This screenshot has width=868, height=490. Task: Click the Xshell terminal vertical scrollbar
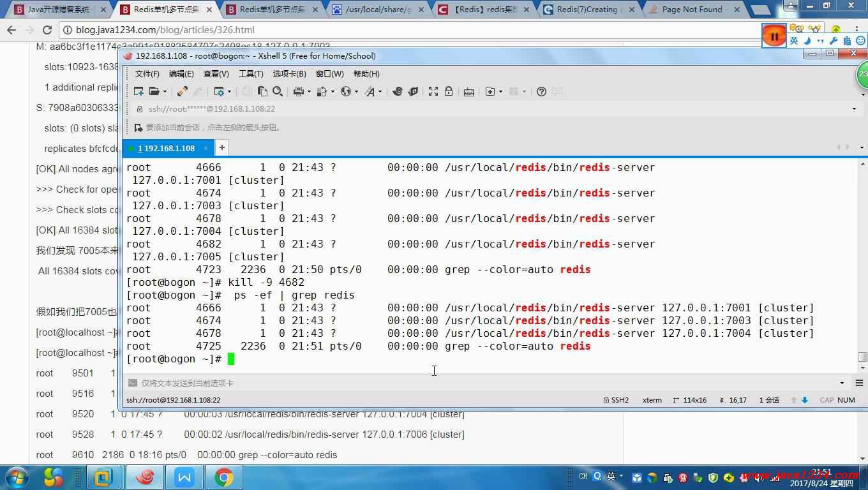click(x=862, y=265)
